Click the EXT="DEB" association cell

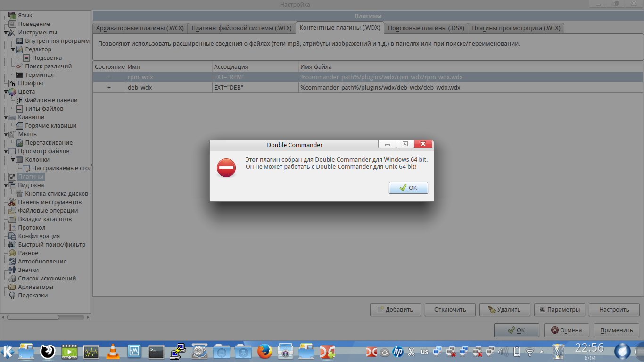[255, 87]
